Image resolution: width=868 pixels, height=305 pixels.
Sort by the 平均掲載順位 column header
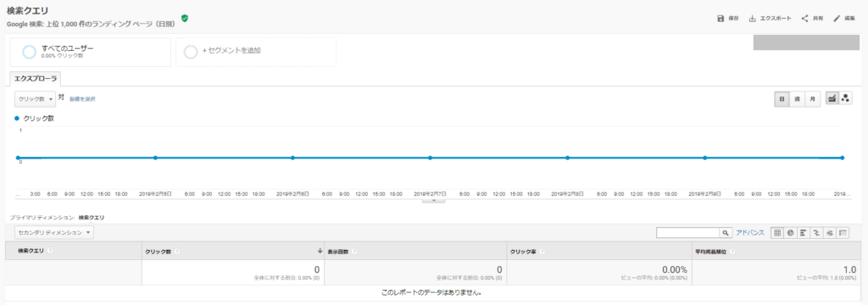coord(711,252)
